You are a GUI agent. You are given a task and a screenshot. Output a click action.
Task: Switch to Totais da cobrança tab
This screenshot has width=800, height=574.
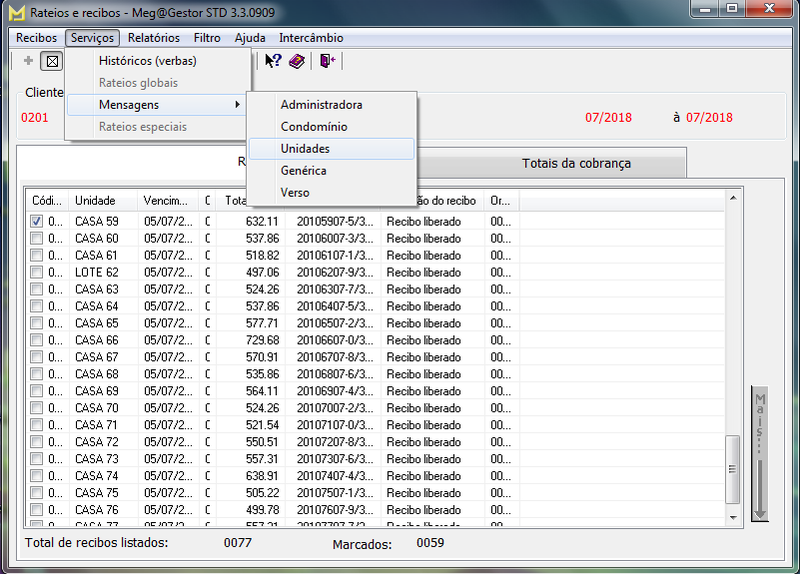(576, 163)
